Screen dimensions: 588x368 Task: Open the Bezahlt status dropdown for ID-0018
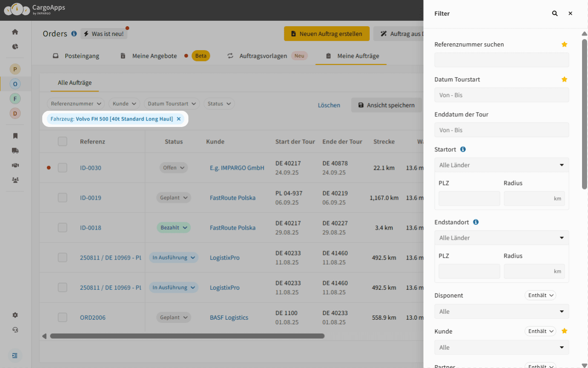point(174,228)
